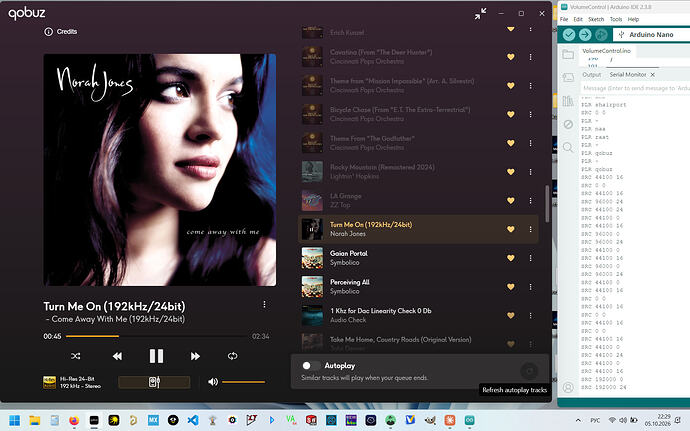Focus the Serial Monitor message input field
Screen dimensions: 690x431
pyautogui.click(x=635, y=88)
